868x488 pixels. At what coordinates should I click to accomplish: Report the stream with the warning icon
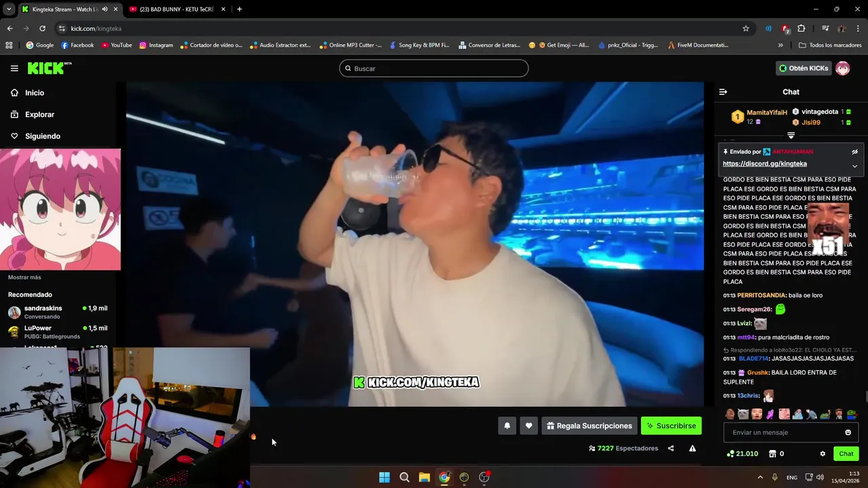point(692,448)
